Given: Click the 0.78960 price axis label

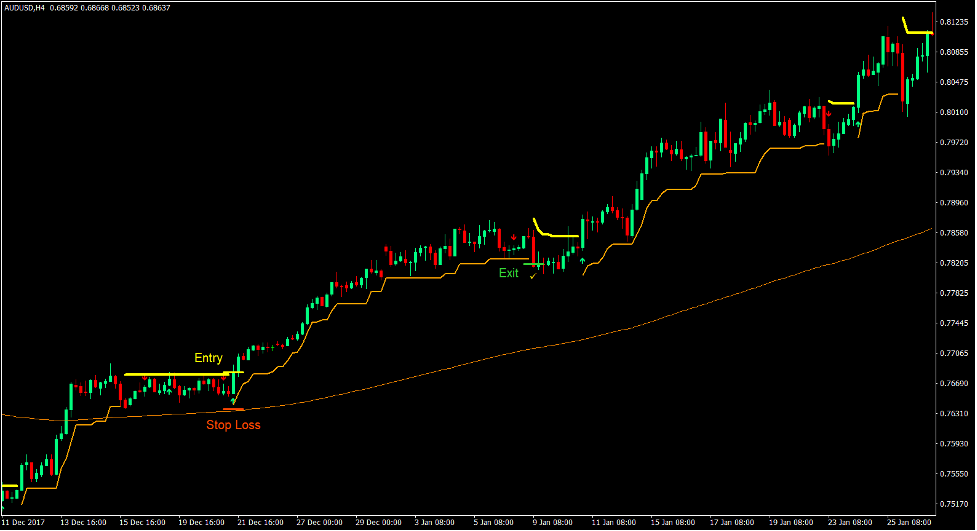Looking at the screenshot, I should pyautogui.click(x=954, y=203).
